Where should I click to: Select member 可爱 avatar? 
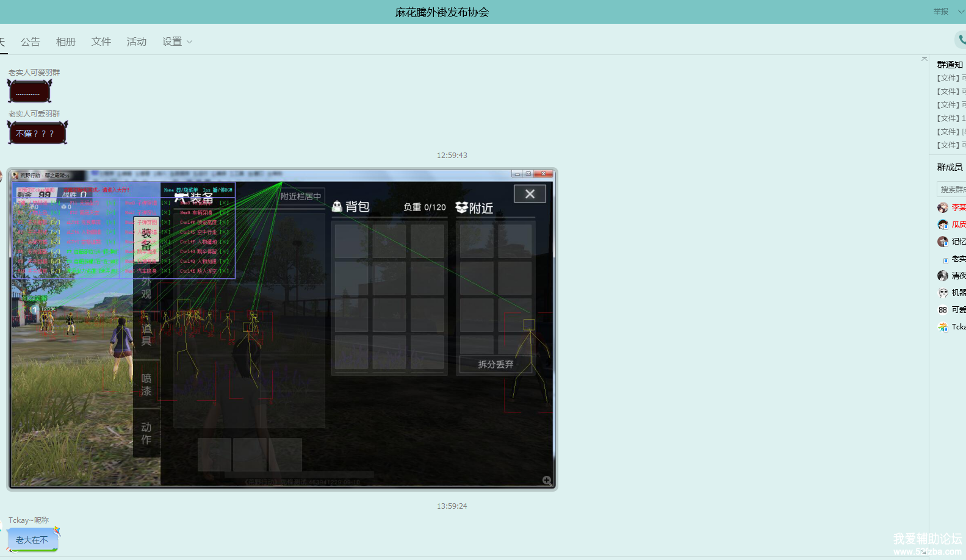(943, 310)
